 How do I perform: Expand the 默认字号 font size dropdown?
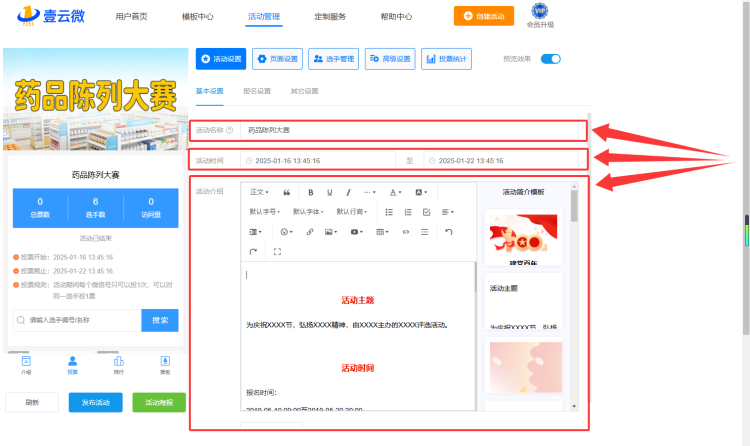tap(265, 212)
